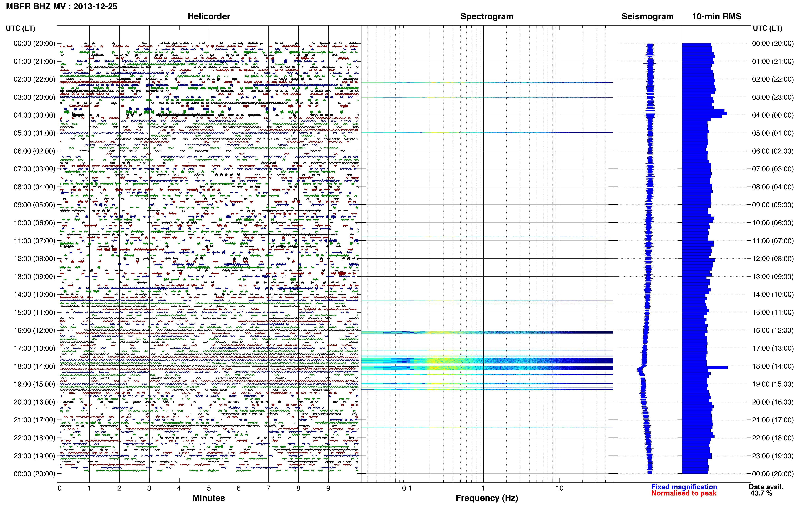Click minute '8' tick below the helicorder
812x508 pixels.
(x=298, y=488)
